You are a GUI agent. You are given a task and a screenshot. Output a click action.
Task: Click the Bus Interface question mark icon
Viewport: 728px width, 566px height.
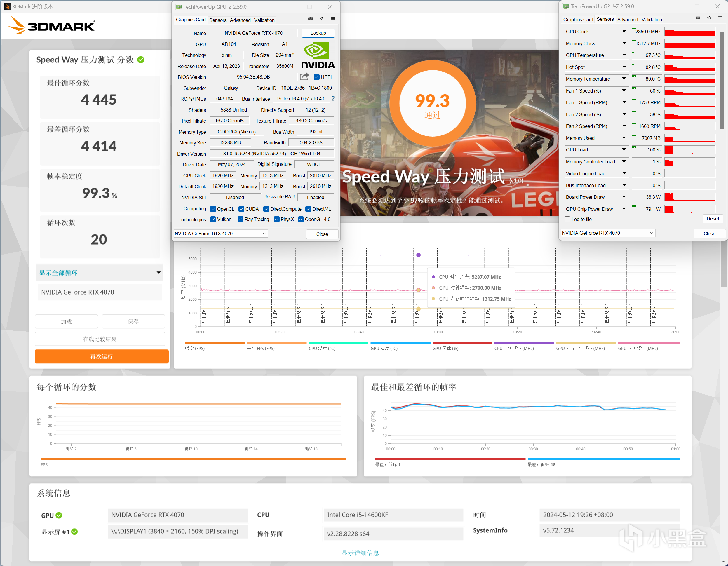(x=333, y=99)
